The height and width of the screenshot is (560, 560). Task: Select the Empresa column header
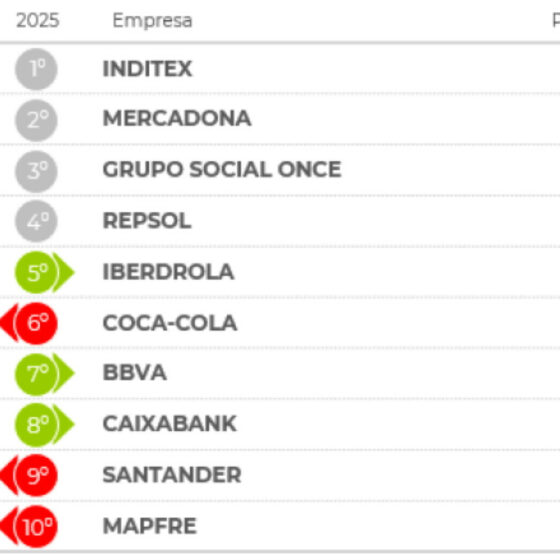pos(152,21)
